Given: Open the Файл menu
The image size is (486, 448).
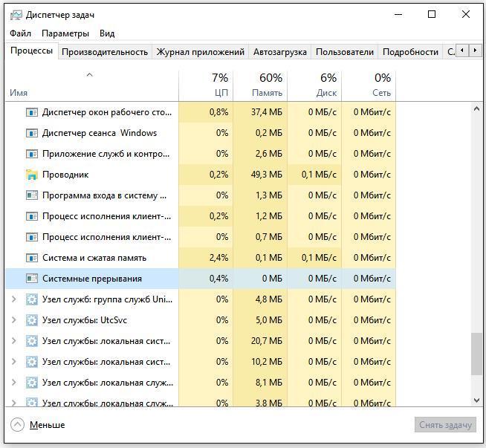Looking at the screenshot, I should tap(21, 33).
